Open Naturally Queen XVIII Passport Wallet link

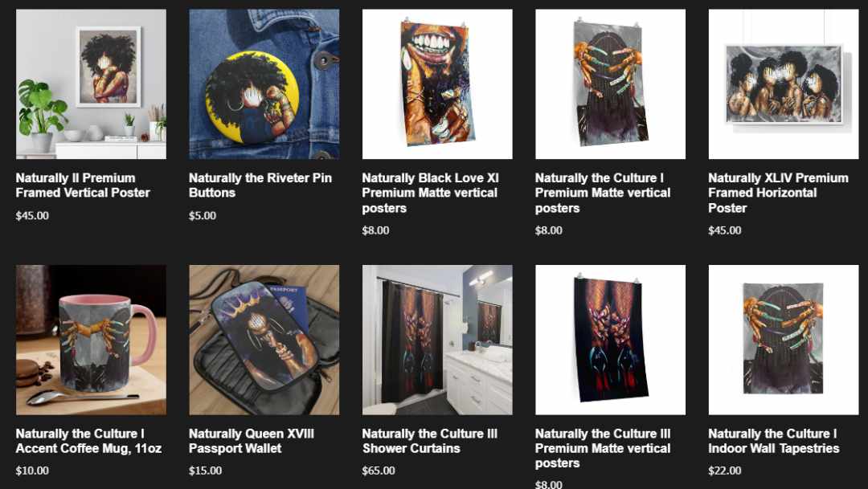(252, 441)
